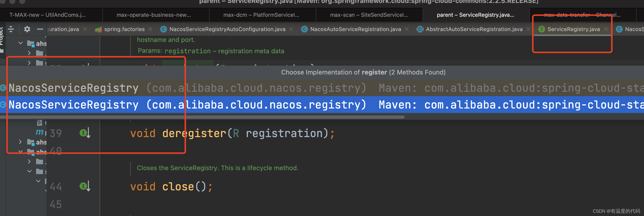Close the NacosServiceRegistryAutoConfiguration.java tab

291,29
